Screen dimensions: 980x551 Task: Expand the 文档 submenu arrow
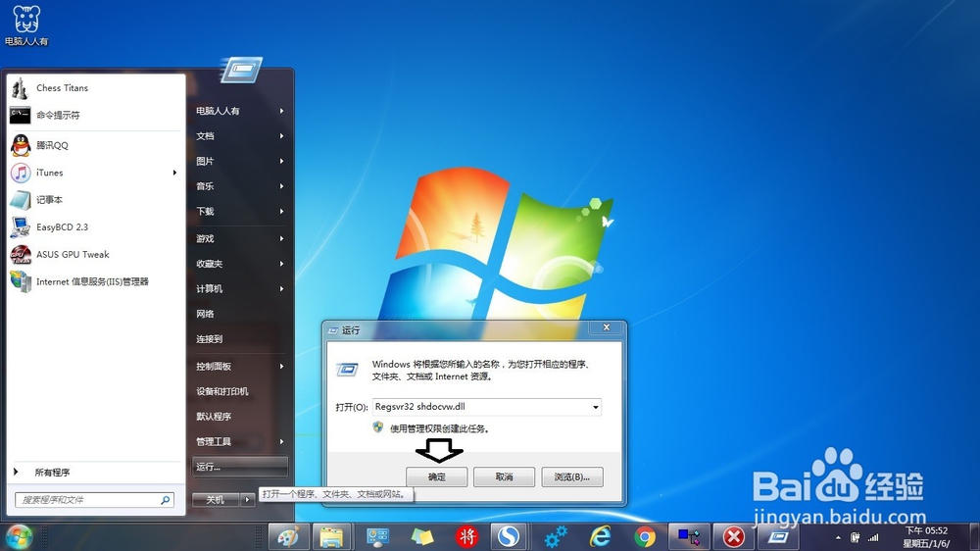click(x=282, y=135)
